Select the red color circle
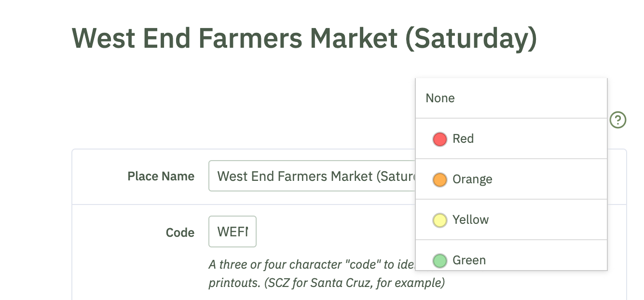644x300 pixels. click(439, 139)
